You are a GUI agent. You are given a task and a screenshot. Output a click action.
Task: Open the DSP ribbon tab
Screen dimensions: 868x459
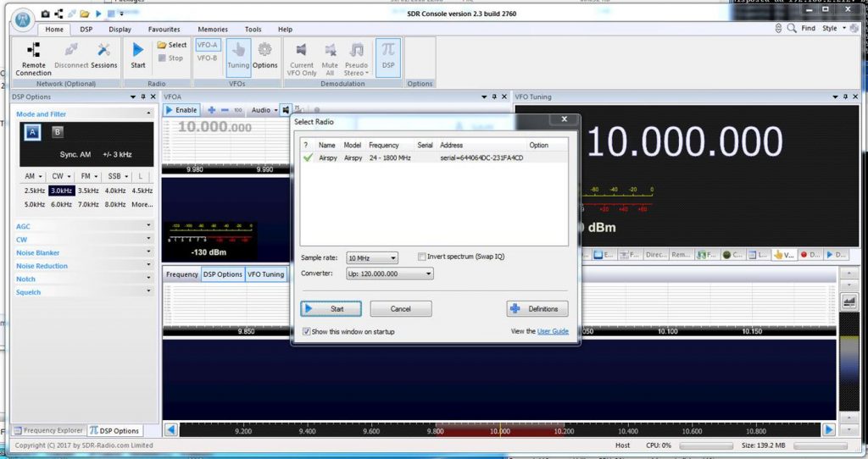click(x=86, y=30)
